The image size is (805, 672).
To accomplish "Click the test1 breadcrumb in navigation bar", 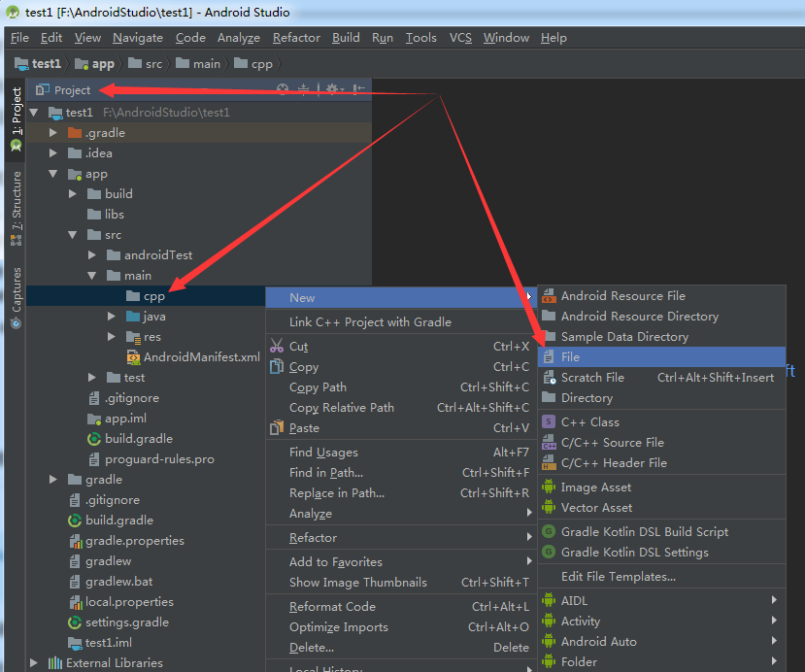I will click(38, 64).
